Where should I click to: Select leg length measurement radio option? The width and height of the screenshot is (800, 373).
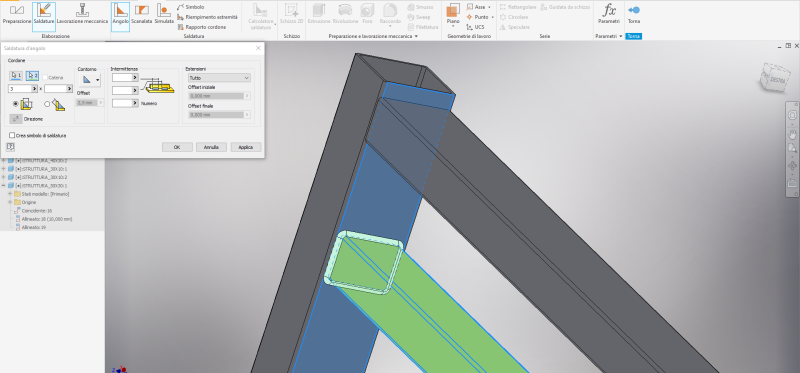click(x=15, y=104)
